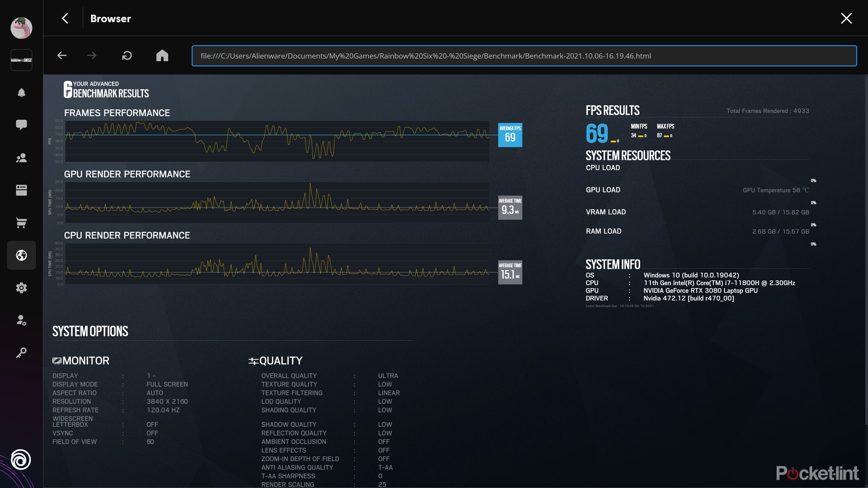Open the account settings person icon
Viewport: 868px width, 488px height.
(x=21, y=320)
